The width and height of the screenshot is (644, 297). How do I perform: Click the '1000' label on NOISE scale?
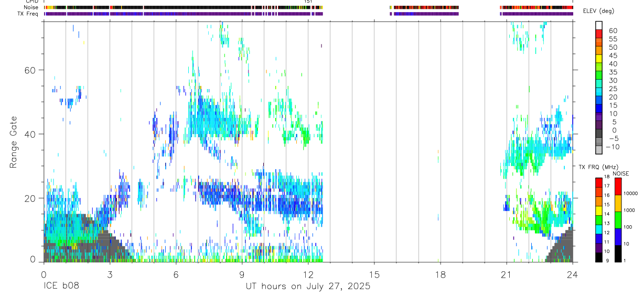point(630,211)
